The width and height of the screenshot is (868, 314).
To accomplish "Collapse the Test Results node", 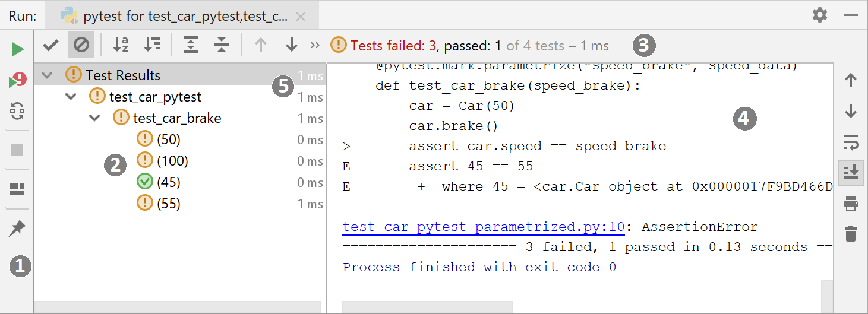I will 48,75.
